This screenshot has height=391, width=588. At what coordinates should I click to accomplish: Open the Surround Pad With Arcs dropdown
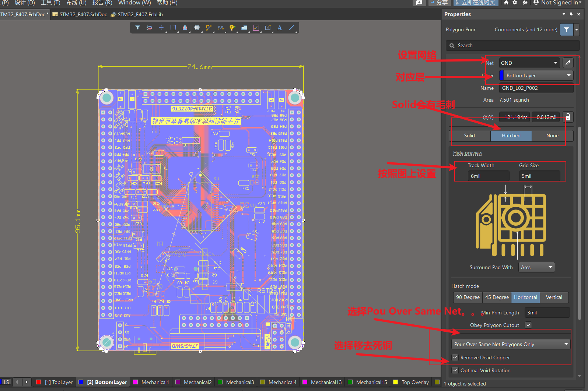pos(536,267)
